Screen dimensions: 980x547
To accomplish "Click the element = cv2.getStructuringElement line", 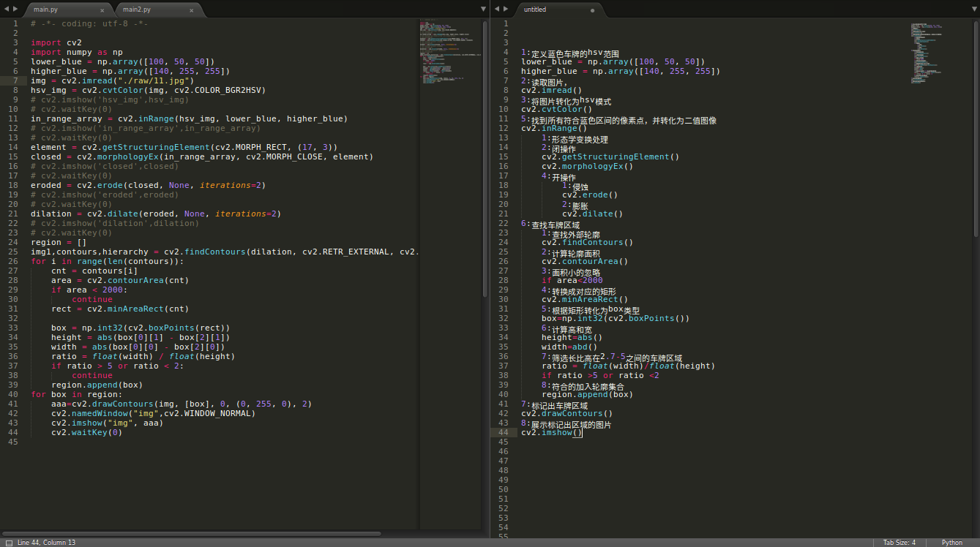I will click(184, 147).
